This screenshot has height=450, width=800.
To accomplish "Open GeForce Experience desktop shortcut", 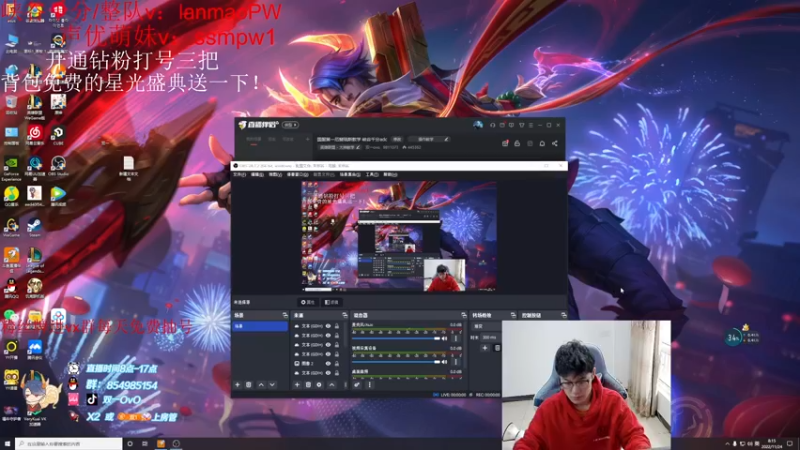I will 11,168.
